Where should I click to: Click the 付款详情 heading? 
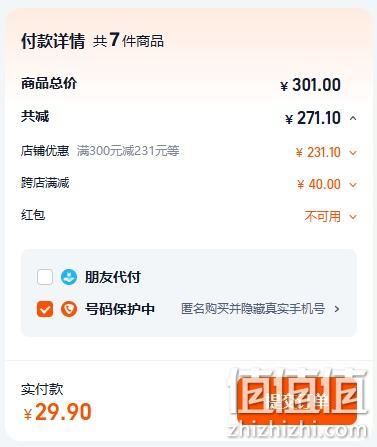click(x=53, y=41)
